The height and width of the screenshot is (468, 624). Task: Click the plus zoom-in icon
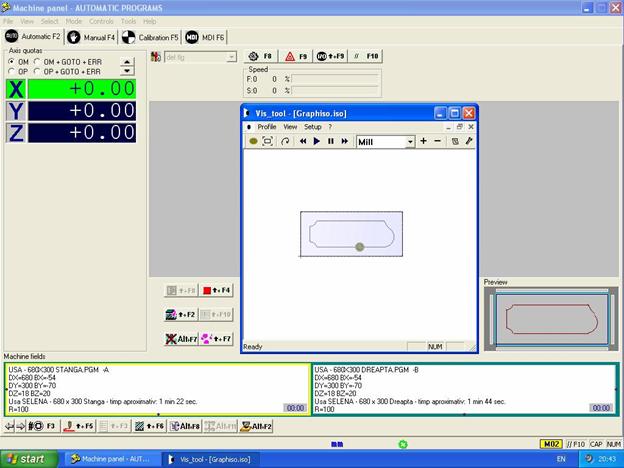click(423, 142)
